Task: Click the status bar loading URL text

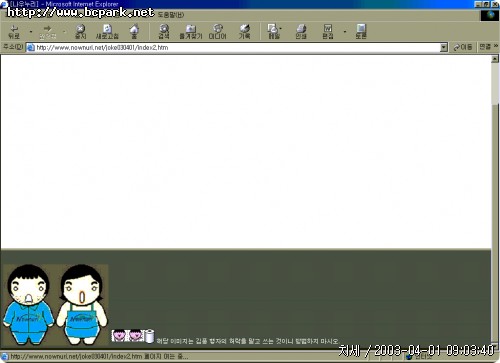Action: (x=99, y=357)
